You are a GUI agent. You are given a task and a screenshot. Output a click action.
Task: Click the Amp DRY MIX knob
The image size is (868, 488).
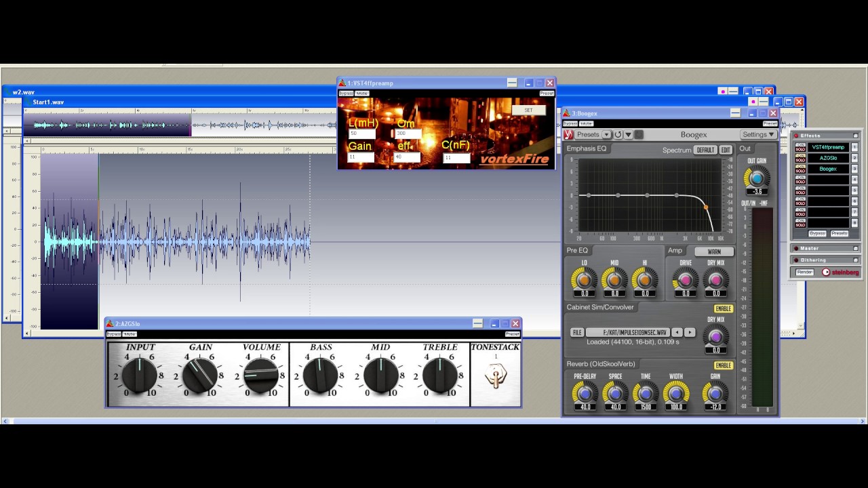(x=715, y=279)
